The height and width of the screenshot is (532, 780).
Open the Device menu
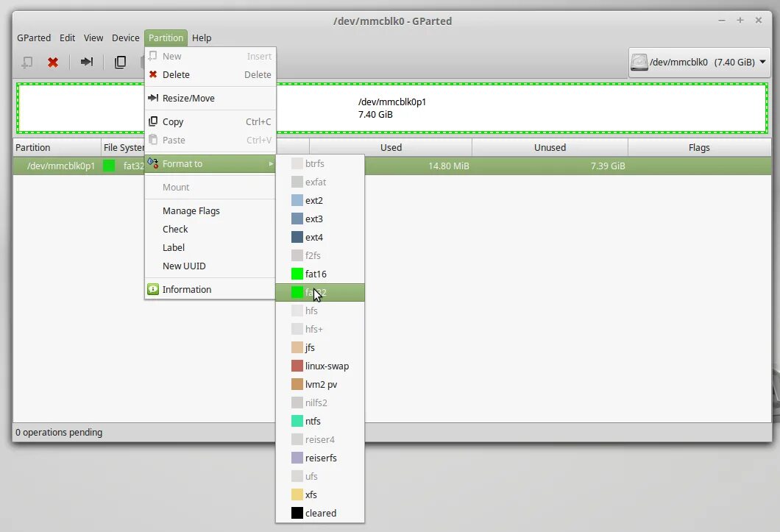tap(125, 38)
